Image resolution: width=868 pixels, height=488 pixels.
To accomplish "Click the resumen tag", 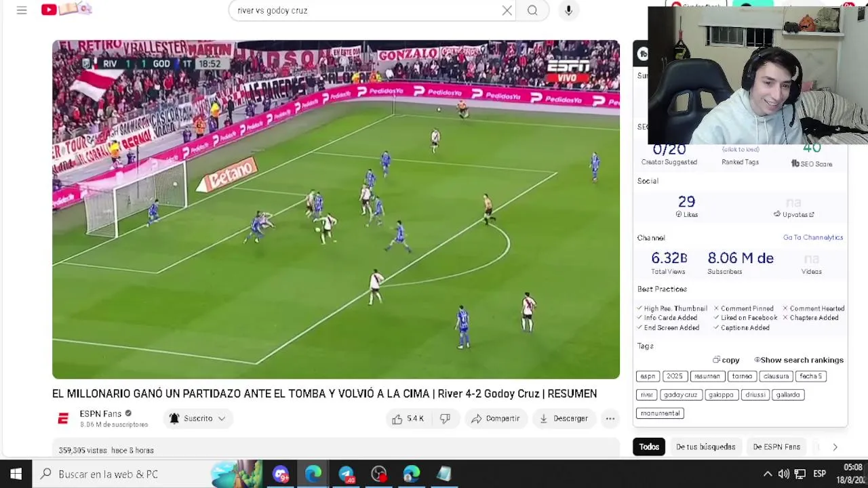I will click(707, 376).
